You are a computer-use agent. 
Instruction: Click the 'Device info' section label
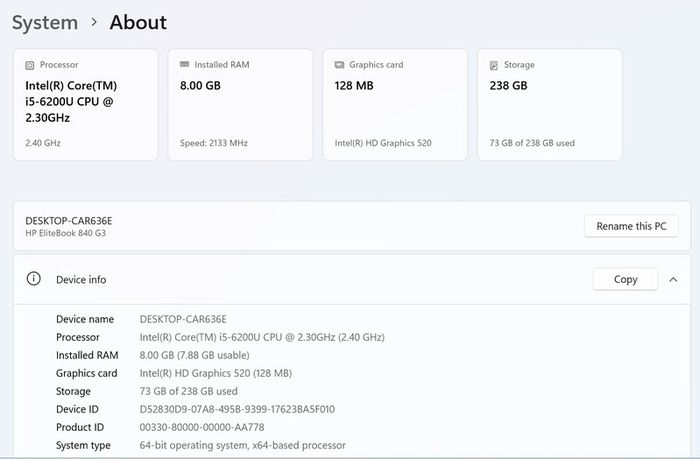[81, 280]
